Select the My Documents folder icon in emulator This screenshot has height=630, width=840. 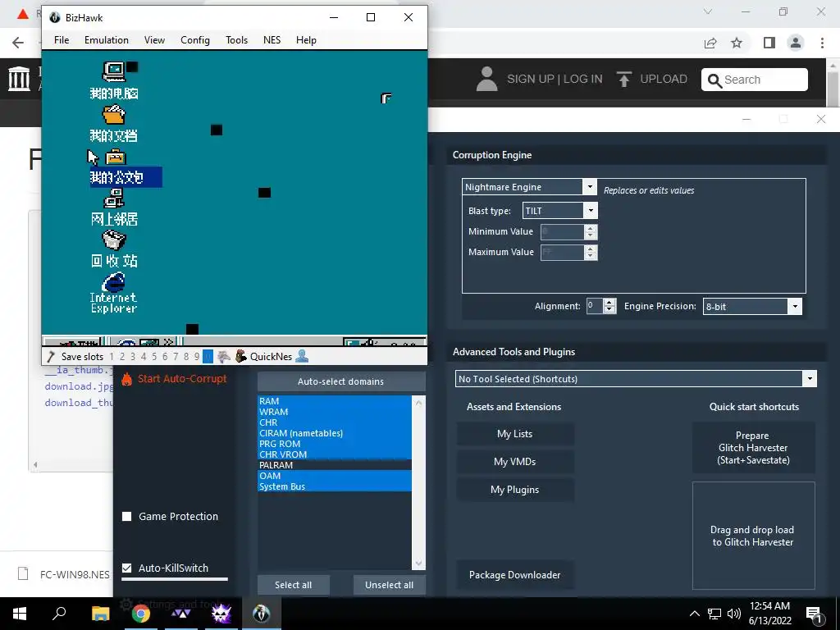pyautogui.click(x=113, y=114)
